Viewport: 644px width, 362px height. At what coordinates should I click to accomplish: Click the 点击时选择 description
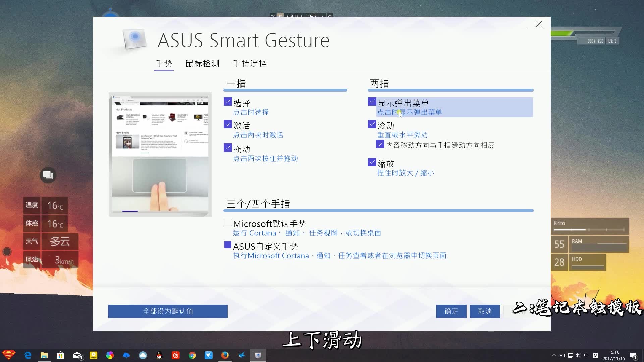click(251, 112)
